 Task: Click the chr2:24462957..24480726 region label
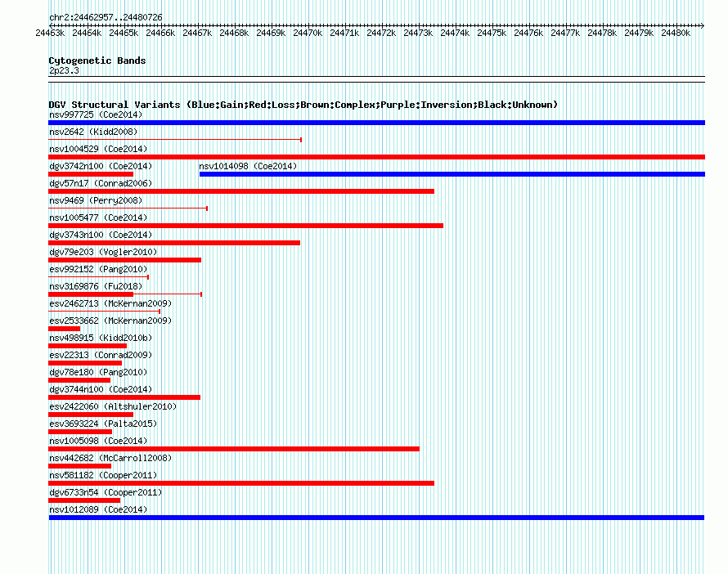[x=106, y=17]
